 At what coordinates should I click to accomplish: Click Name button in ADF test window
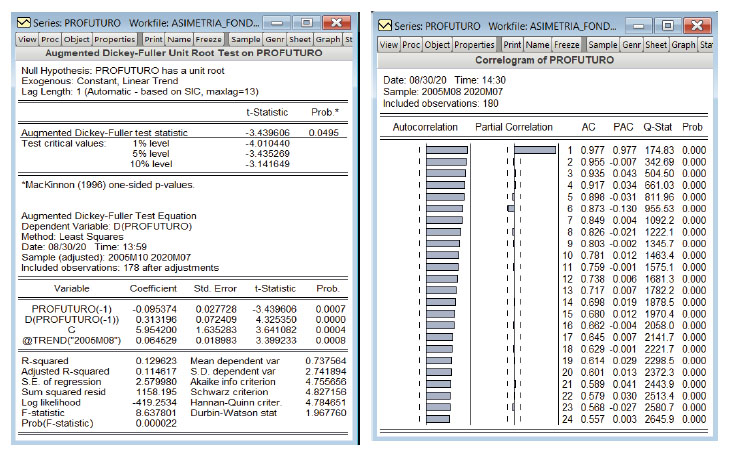[x=179, y=39]
